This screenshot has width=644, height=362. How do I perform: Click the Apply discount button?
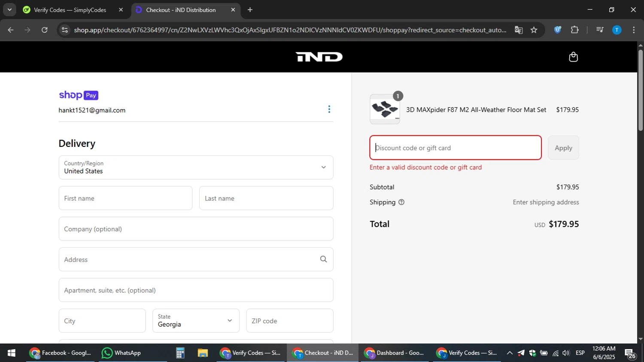tap(563, 148)
